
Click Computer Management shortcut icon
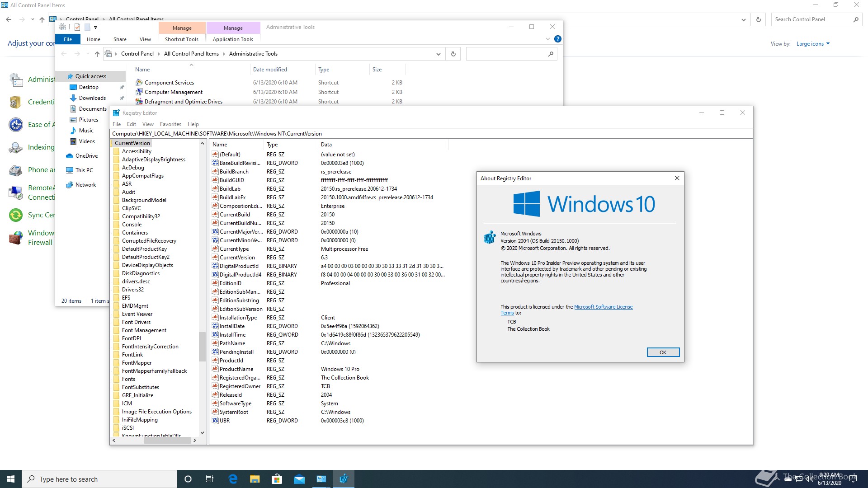(139, 92)
